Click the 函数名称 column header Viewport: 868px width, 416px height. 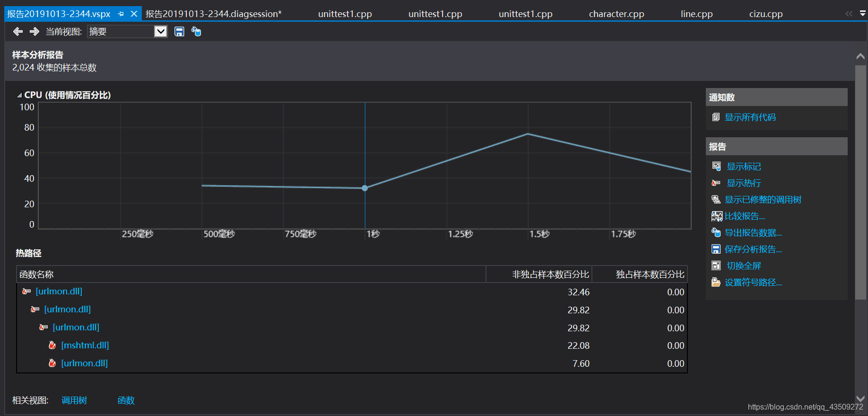click(252, 274)
